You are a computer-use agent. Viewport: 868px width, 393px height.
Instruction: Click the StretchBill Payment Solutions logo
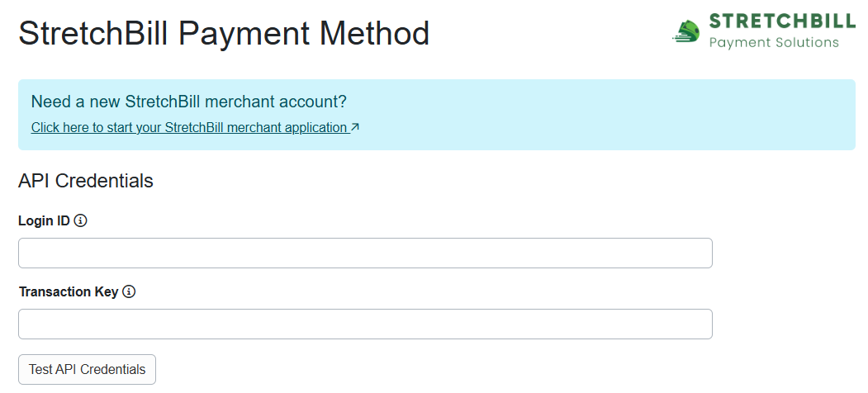[x=764, y=31]
